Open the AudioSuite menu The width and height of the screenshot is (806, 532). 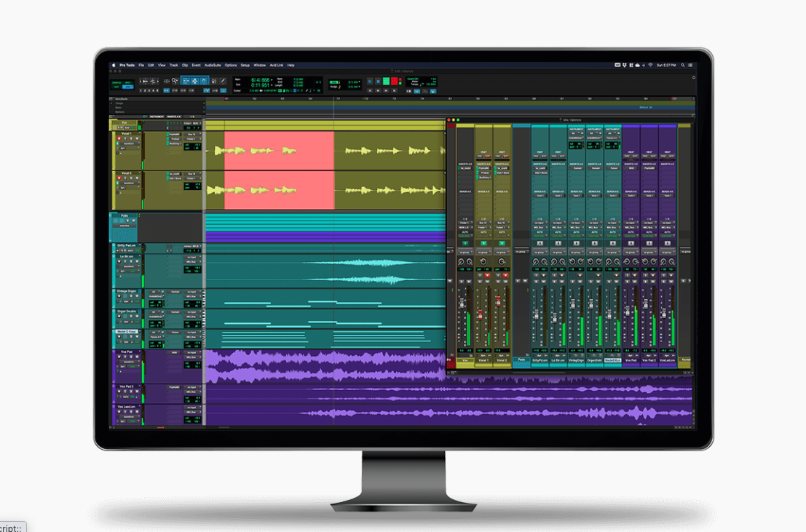point(213,65)
